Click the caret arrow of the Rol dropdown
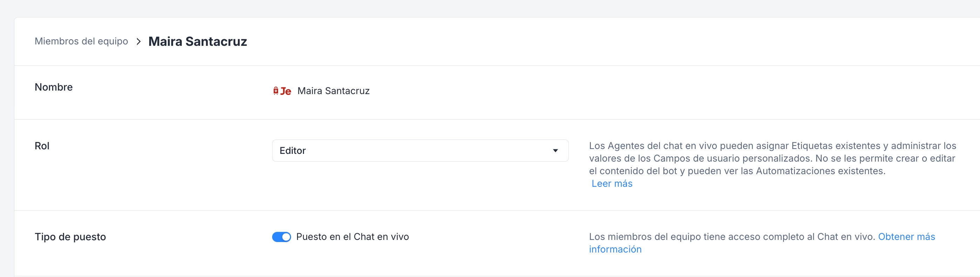This screenshot has width=980, height=277. tap(555, 151)
